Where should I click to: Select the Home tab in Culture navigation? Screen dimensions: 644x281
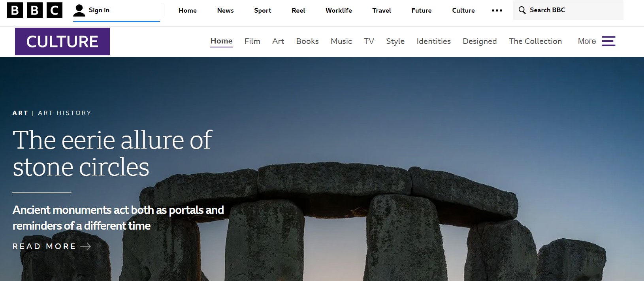(221, 41)
